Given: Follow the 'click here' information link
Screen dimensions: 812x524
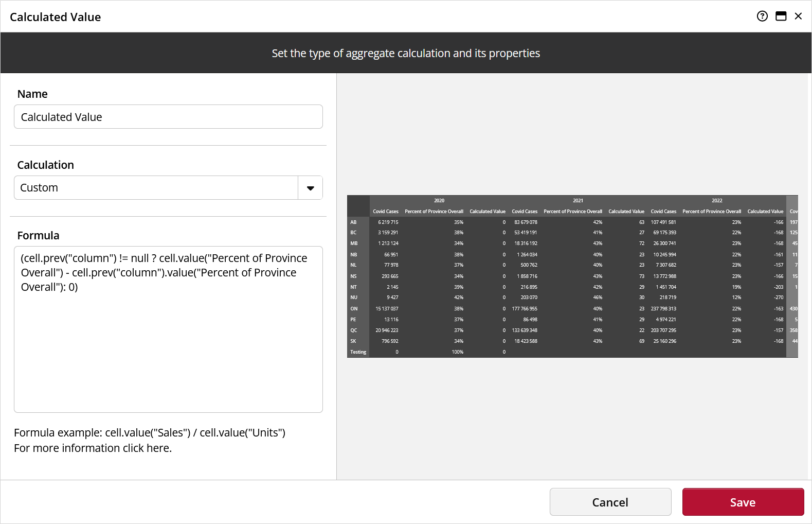Looking at the screenshot, I should [x=146, y=448].
